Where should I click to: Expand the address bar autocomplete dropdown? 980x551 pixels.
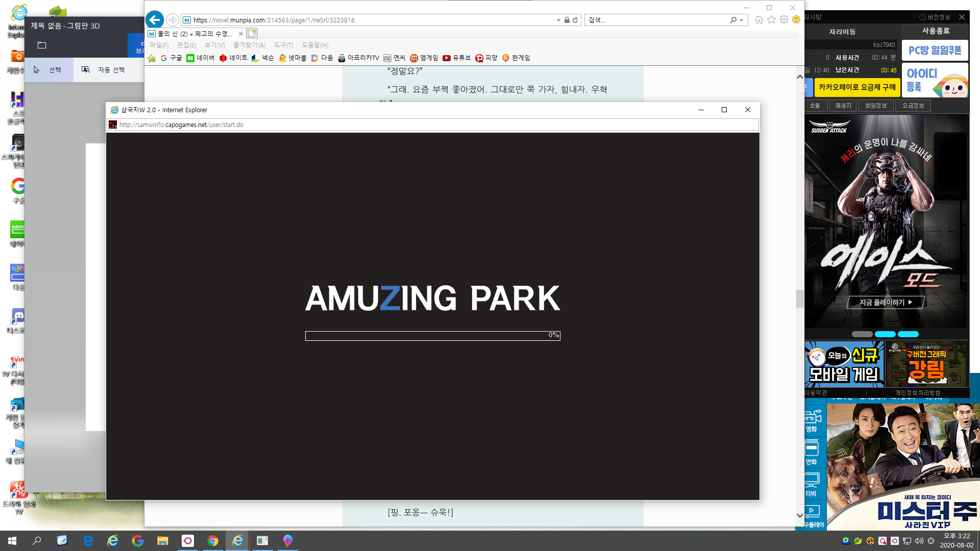(558, 20)
